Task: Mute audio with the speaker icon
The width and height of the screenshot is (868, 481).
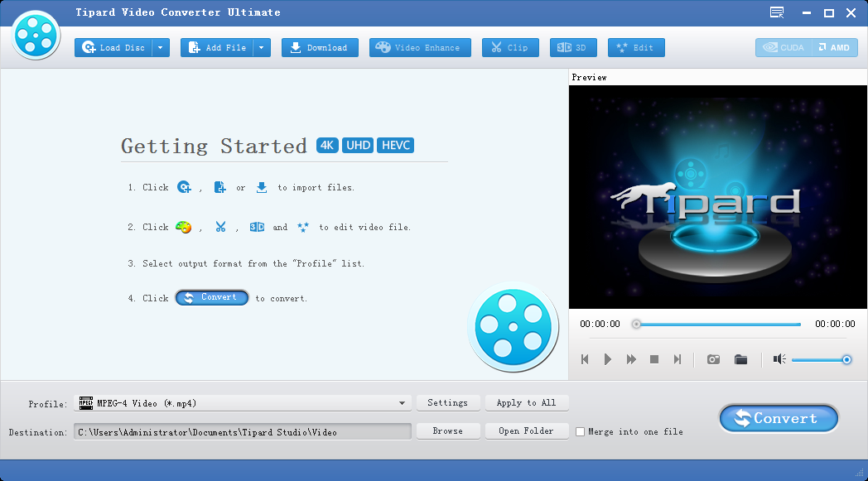Action: tap(779, 359)
